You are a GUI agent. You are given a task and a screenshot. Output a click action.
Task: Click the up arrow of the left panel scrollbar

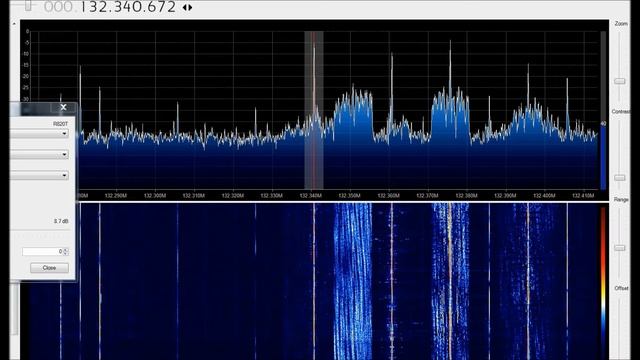tap(14, 24)
